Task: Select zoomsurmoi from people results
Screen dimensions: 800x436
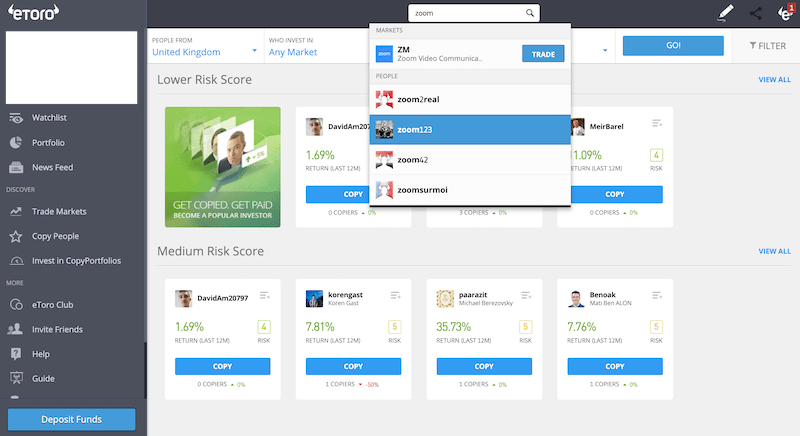Action: [x=470, y=190]
